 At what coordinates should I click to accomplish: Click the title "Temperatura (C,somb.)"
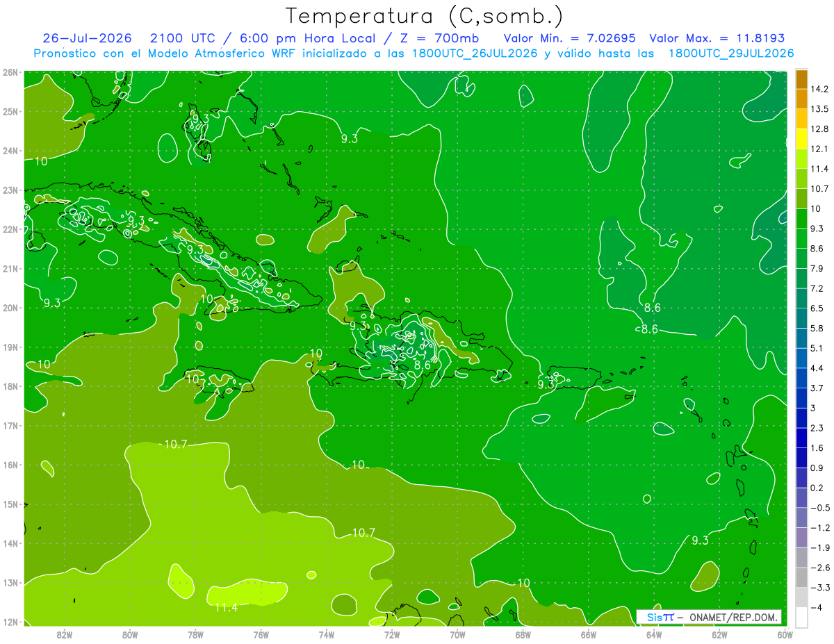pyautogui.click(x=424, y=16)
